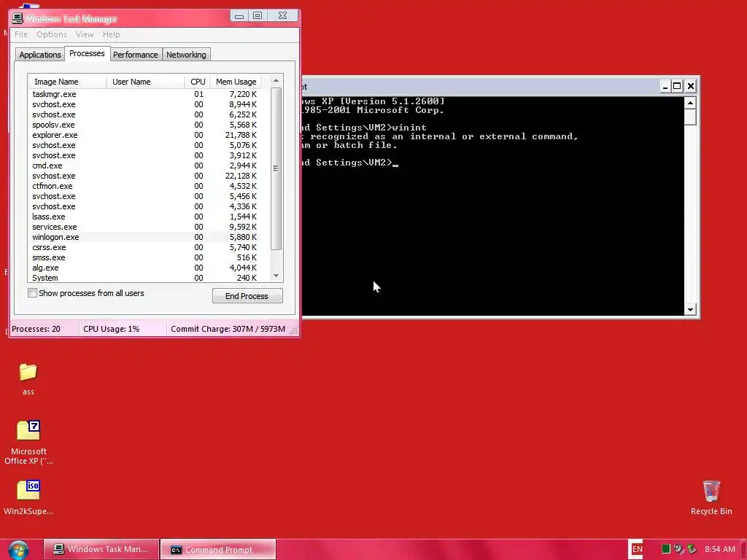Select the System process row
The width and height of the screenshot is (747, 560).
point(144,278)
